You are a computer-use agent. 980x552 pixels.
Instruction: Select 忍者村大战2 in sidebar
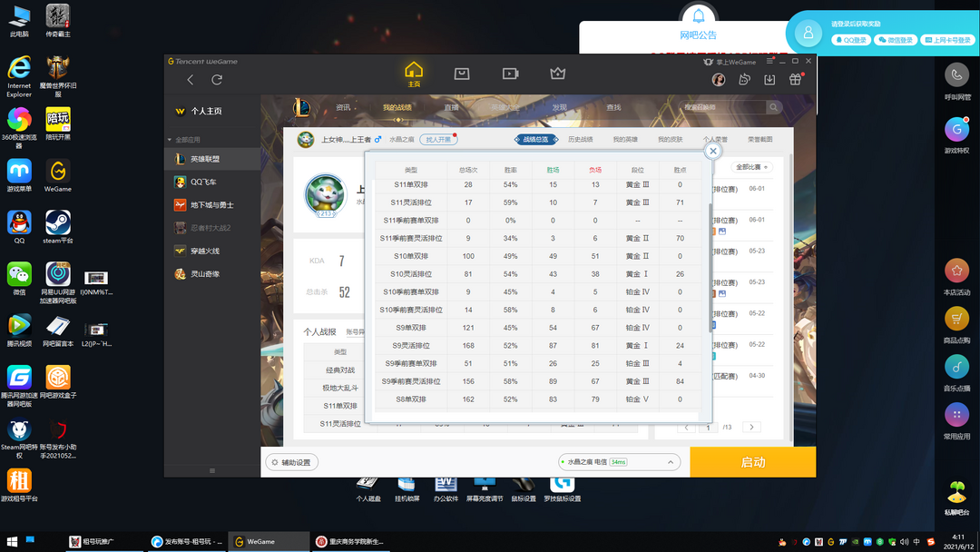point(212,228)
